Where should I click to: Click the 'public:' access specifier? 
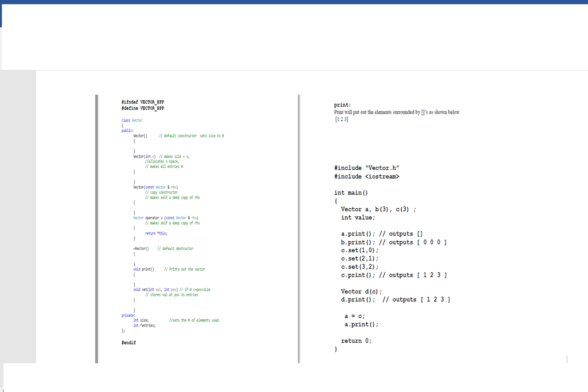(x=128, y=131)
